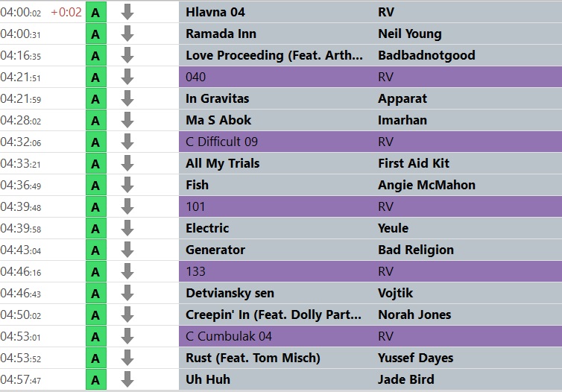
Task: Toggle green A badge for Electric
Action: 96,228
